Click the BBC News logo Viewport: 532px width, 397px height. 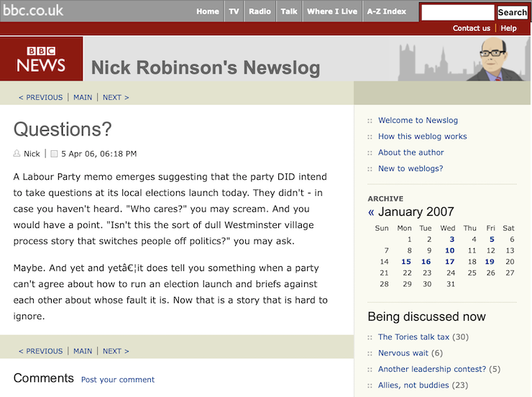click(x=41, y=59)
